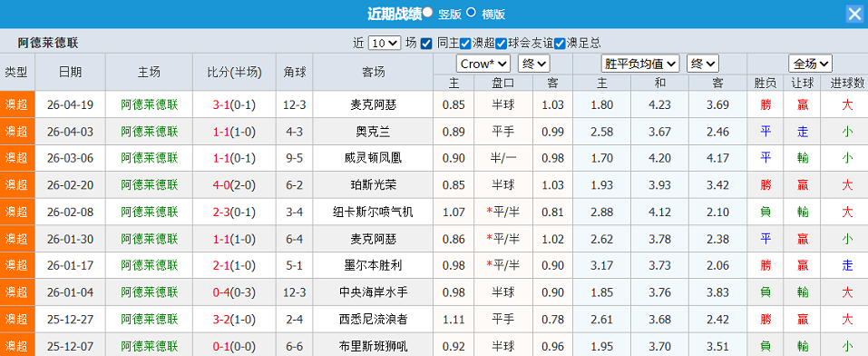Image resolution: width=868 pixels, height=356 pixels.
Task: Click score 3-2(1-0) on 25-12-27
Action: tap(234, 319)
